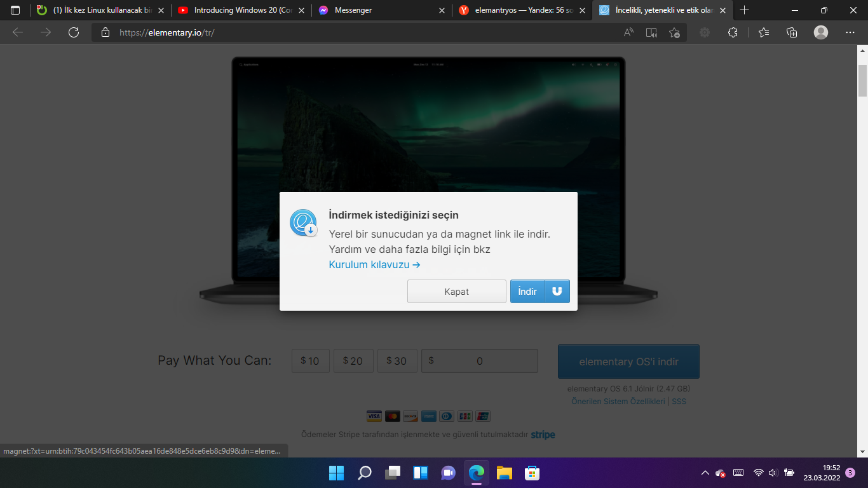Click the stripe logo link

(543, 435)
